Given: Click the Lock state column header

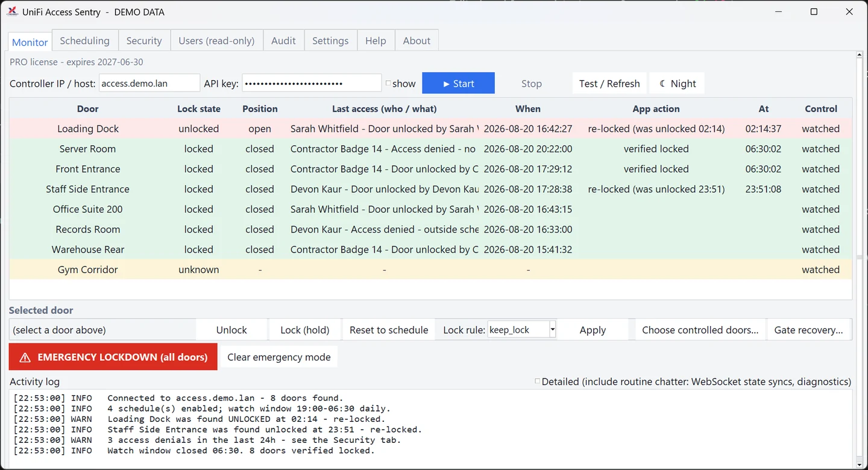Looking at the screenshot, I should click(199, 108).
